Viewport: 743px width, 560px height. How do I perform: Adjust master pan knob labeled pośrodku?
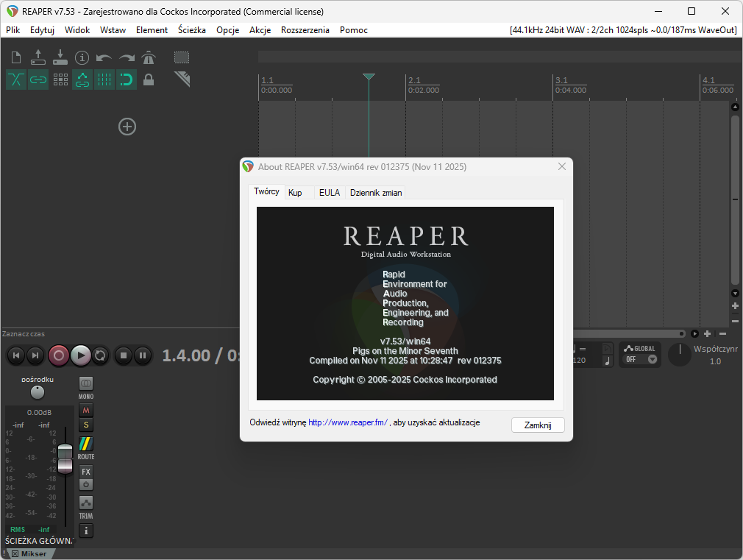click(x=38, y=392)
